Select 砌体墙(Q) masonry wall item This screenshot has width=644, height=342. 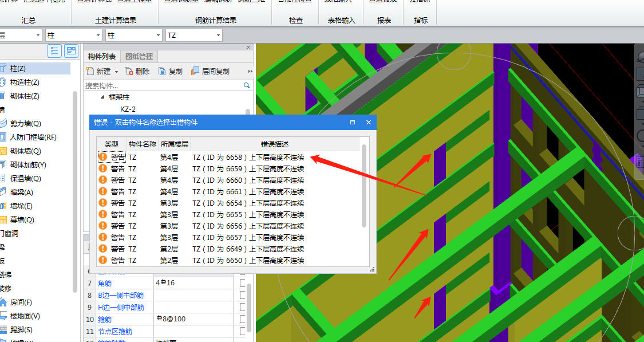point(25,151)
